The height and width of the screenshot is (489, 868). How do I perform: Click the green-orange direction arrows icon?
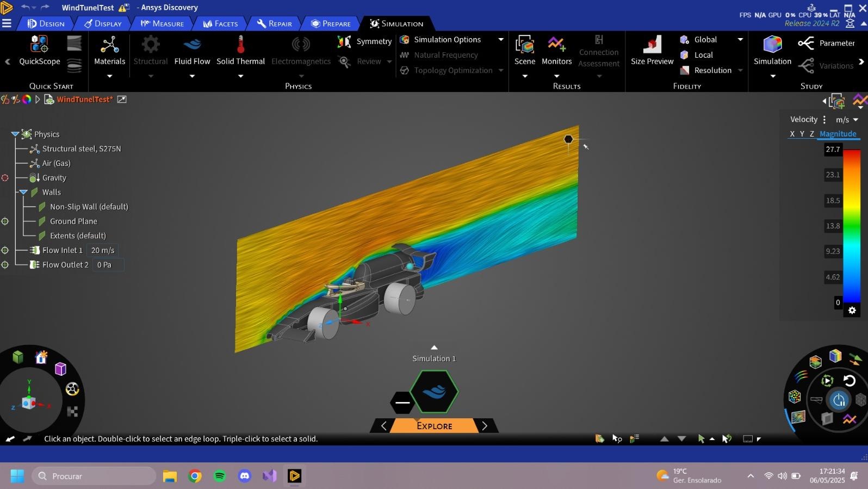[855, 360]
